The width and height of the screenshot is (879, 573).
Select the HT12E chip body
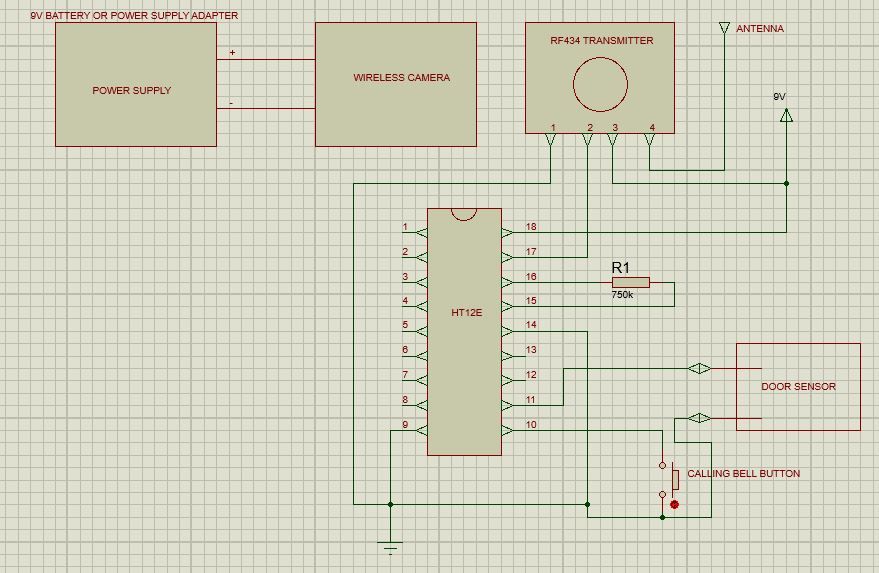pos(464,332)
